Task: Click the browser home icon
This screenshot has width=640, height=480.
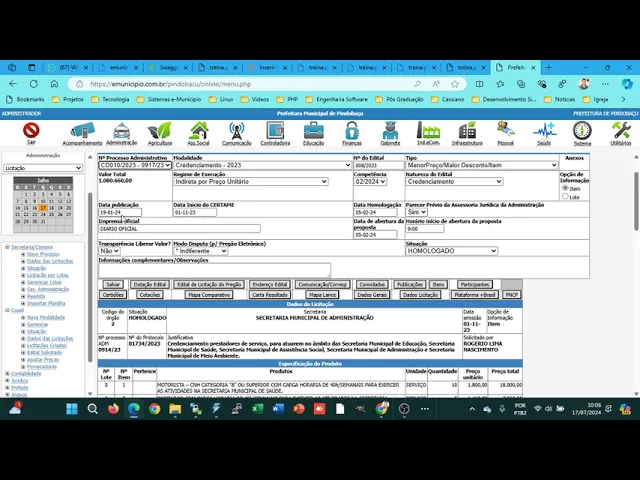Action: click(54, 84)
